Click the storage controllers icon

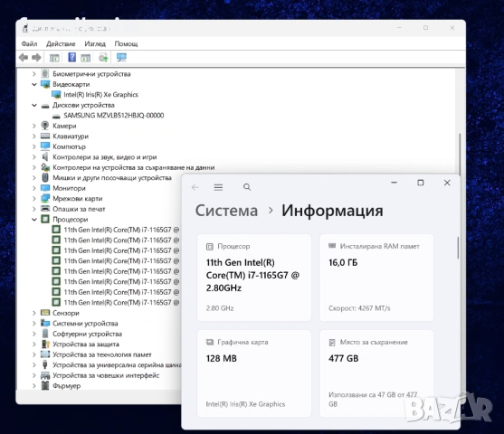tap(45, 167)
